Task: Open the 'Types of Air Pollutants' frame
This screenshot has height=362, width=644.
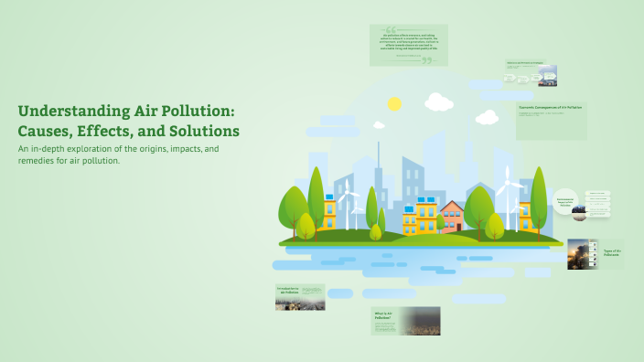Action: (596, 254)
